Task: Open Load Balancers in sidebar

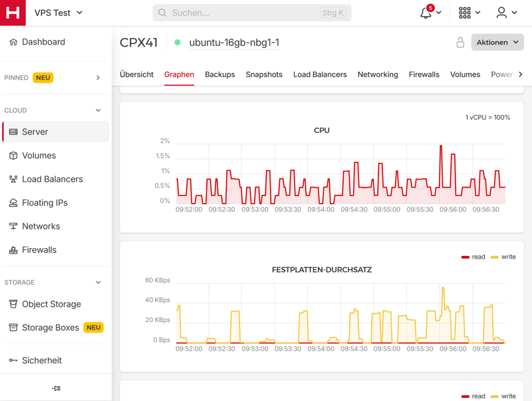Action: [52, 179]
